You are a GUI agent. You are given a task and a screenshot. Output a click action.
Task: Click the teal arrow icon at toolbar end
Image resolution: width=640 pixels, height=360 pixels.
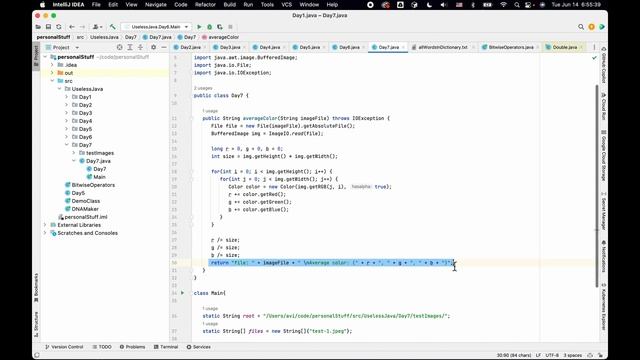[602, 27]
